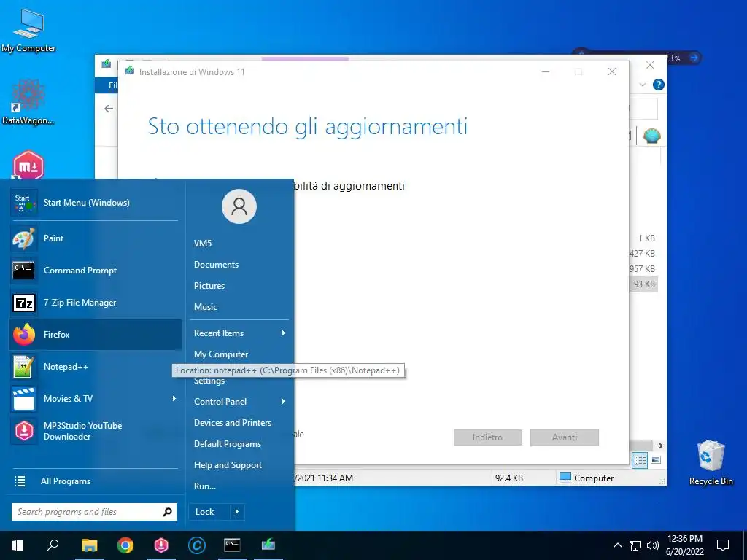Open the network tray icon
747x560 pixels.
click(x=635, y=545)
